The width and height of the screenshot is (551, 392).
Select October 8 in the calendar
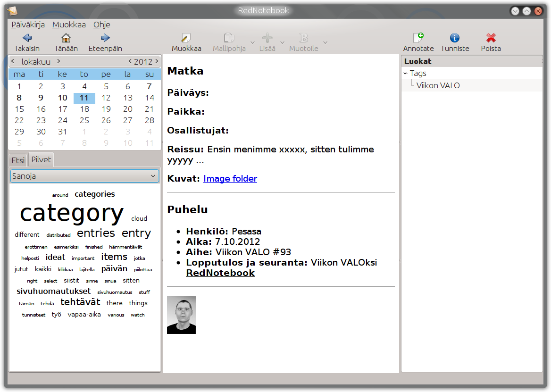pos(19,98)
